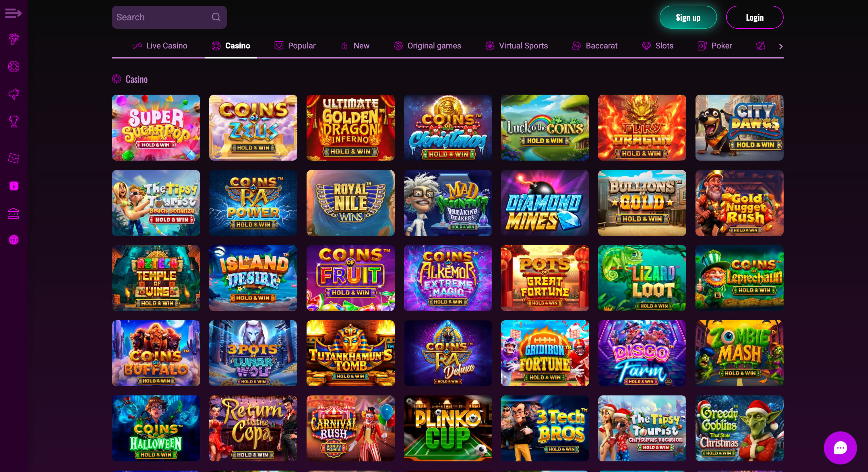Viewport: 868px width, 472px height.
Task: Click the Login button
Action: pyautogui.click(x=755, y=17)
